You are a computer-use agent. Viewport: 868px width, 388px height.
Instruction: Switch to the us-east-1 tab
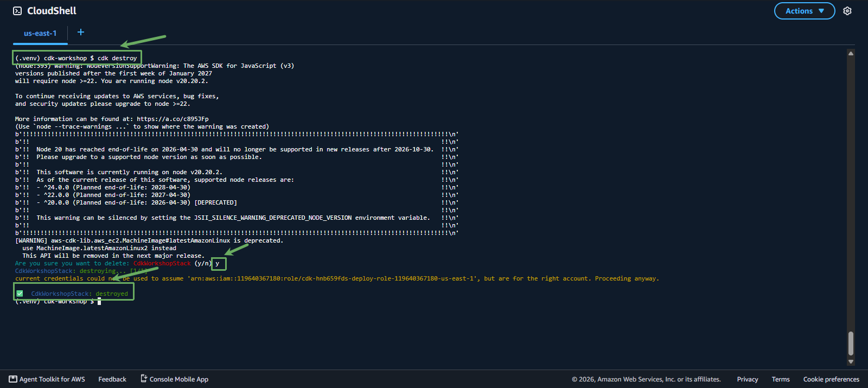click(x=40, y=33)
